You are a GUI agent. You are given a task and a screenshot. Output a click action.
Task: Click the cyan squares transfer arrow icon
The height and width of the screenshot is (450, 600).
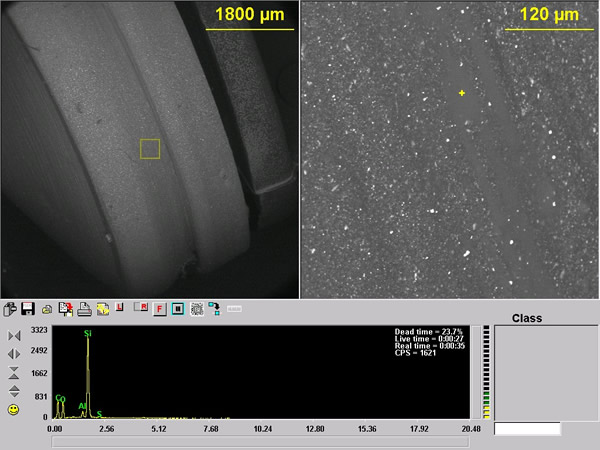tap(215, 309)
